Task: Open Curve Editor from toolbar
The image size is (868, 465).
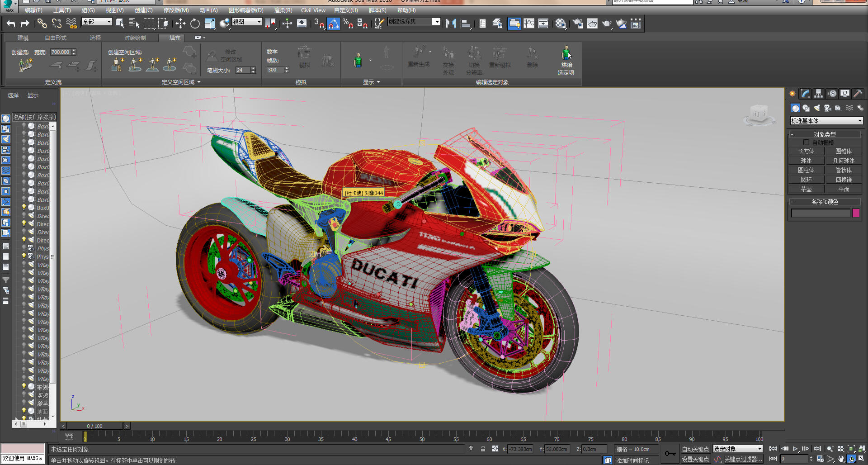Action: [529, 24]
